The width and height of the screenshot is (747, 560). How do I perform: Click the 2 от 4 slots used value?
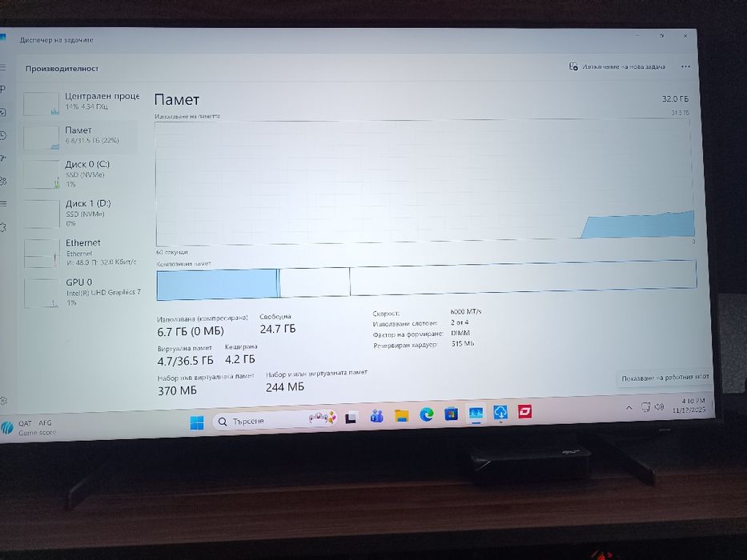(x=460, y=322)
